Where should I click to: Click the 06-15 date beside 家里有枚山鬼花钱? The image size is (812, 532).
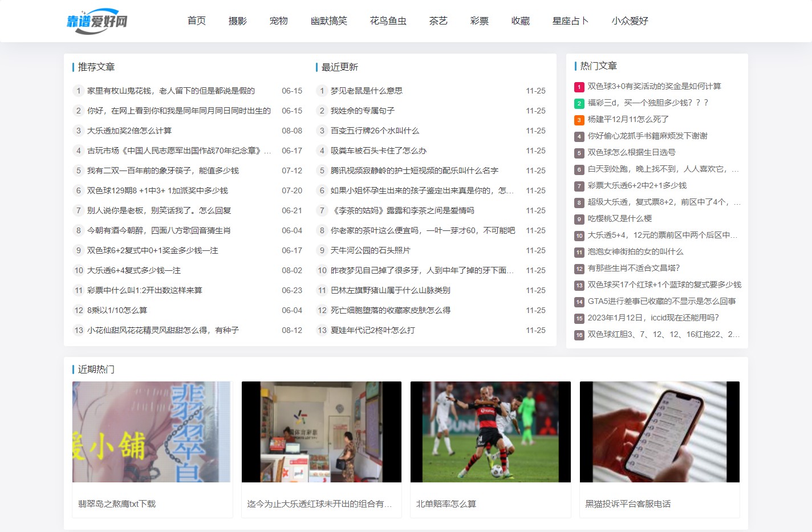[292, 91]
